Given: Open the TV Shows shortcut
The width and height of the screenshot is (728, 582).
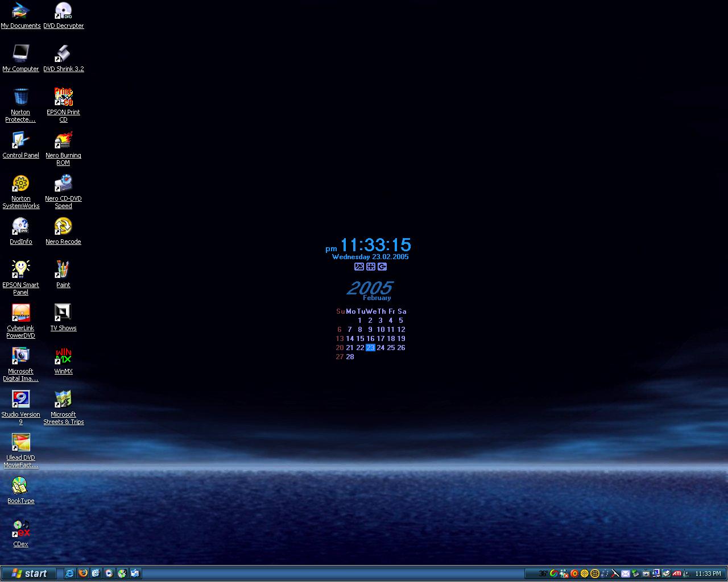Looking at the screenshot, I should 63,318.
